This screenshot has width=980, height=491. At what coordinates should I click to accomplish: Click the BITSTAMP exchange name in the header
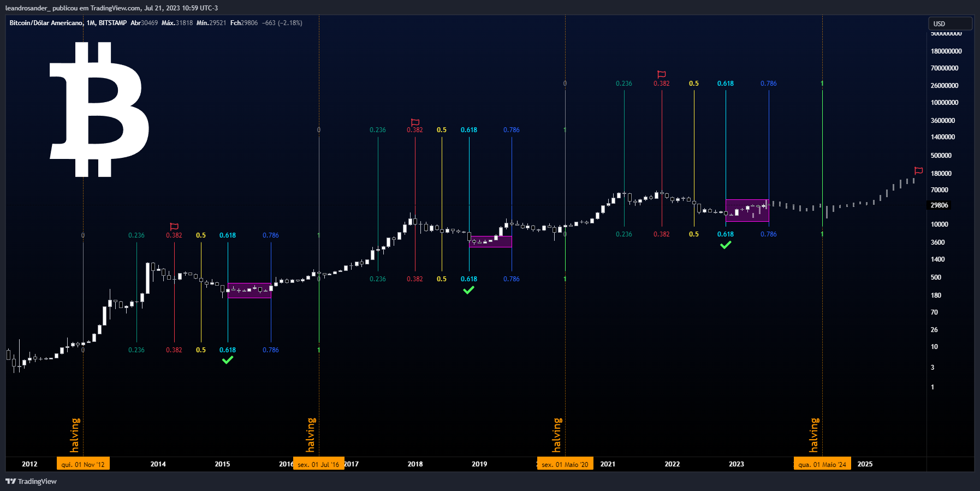point(112,23)
